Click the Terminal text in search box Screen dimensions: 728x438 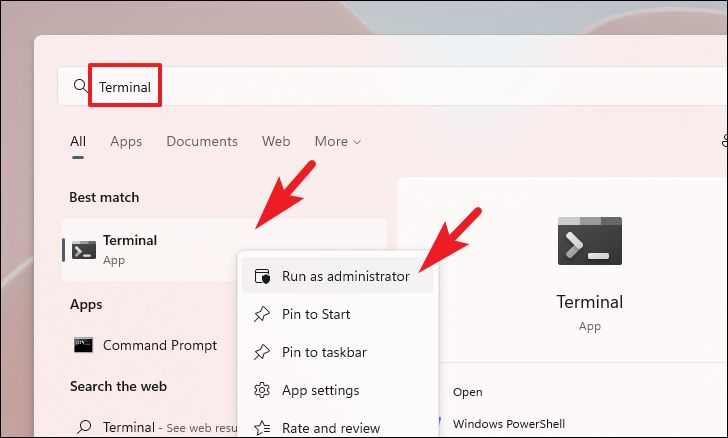click(125, 87)
